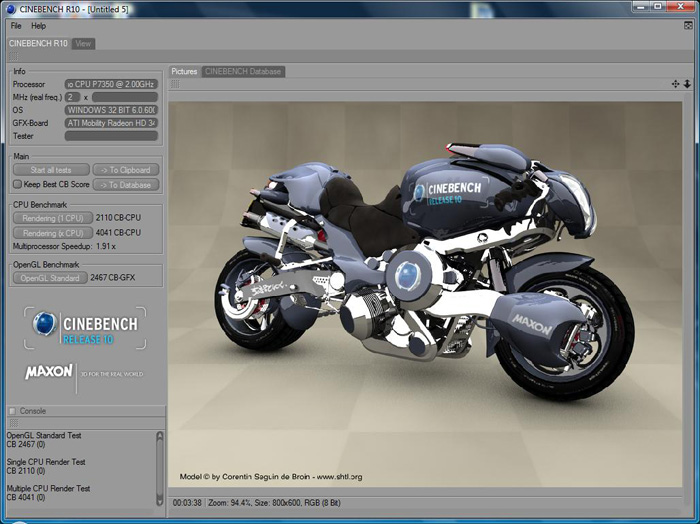Viewport: 700px width, 524px height.
Task: Click Multiprocessor Speedup 1.91 x text
Action: [64, 246]
